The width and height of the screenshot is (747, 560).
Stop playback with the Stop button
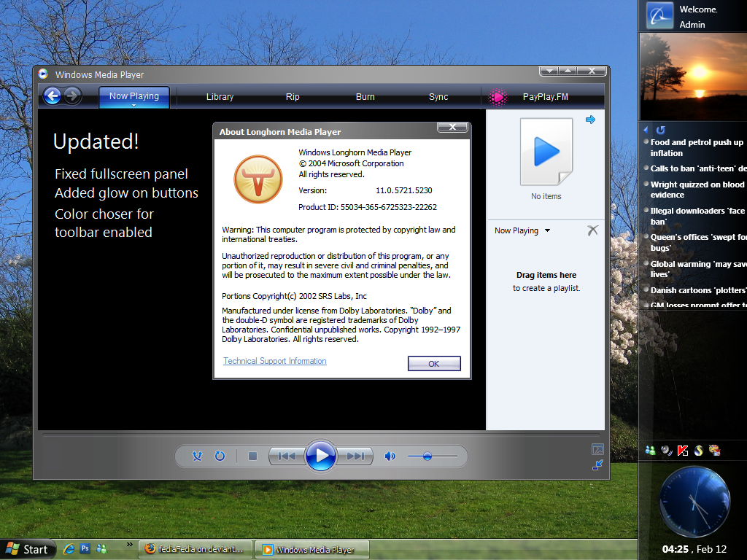(x=252, y=456)
